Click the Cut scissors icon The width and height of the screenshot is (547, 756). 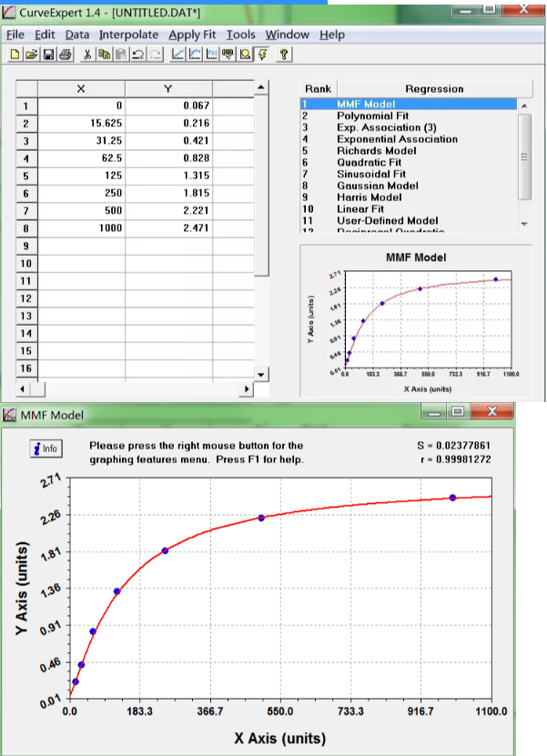[86, 55]
